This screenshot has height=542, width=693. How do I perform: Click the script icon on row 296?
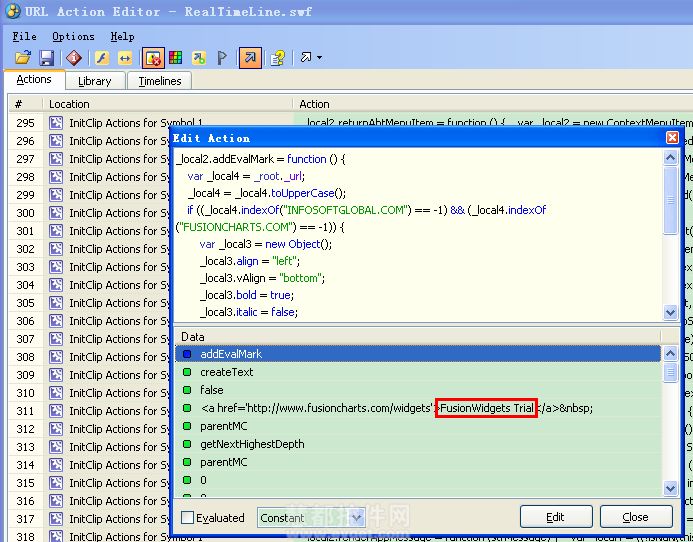[56, 141]
